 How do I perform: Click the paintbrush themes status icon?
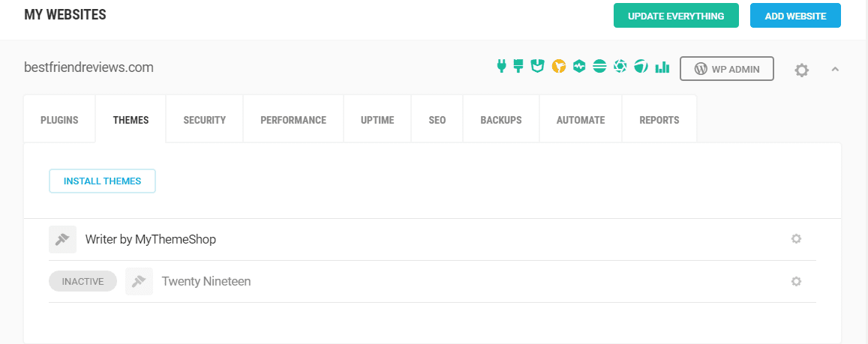point(518,67)
